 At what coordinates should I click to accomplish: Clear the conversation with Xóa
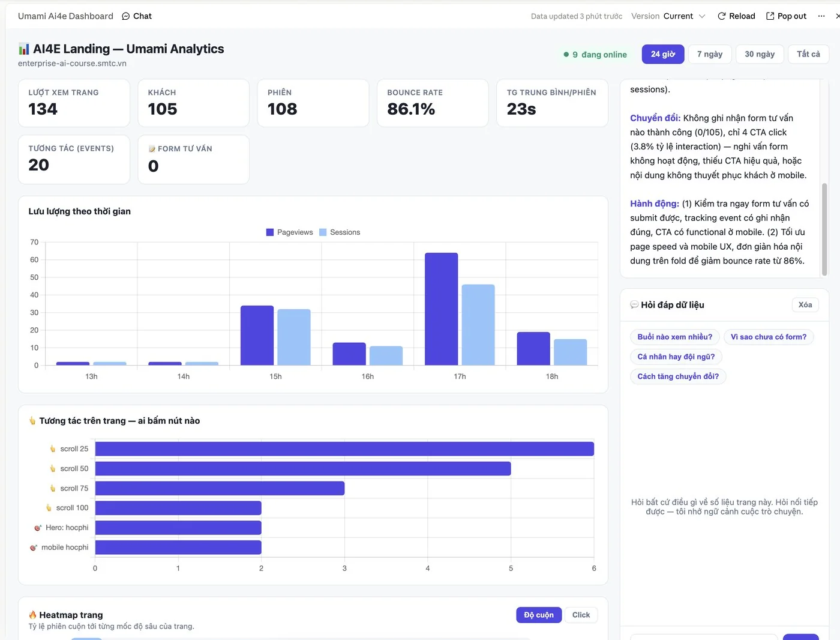805,305
